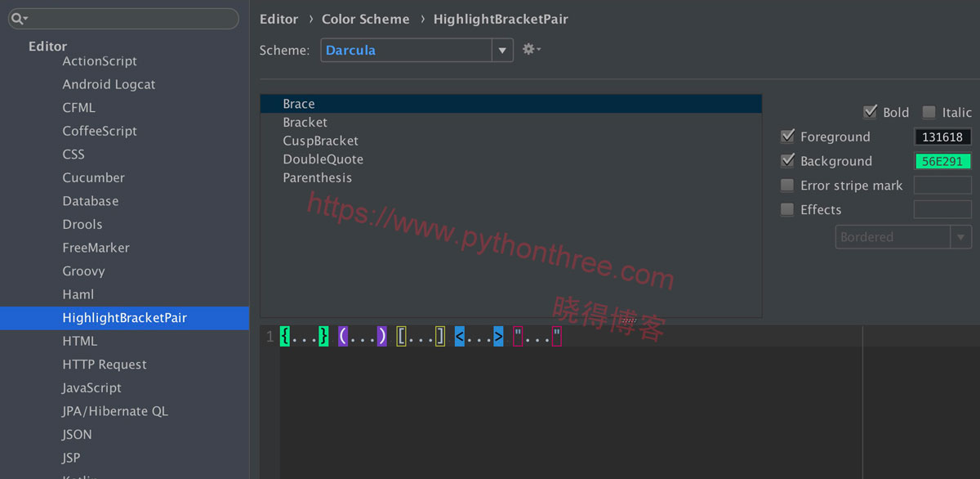
Task: Select HTML in the settings sidebar
Action: (78, 341)
